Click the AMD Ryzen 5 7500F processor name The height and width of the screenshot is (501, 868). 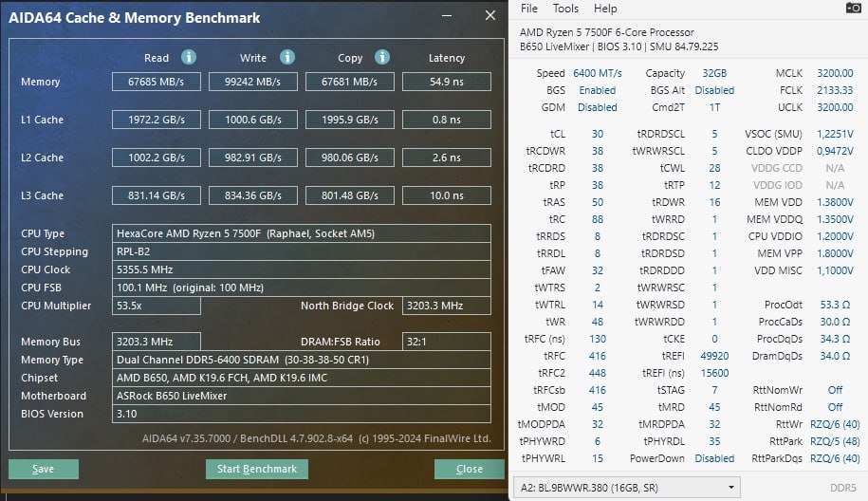coord(606,32)
